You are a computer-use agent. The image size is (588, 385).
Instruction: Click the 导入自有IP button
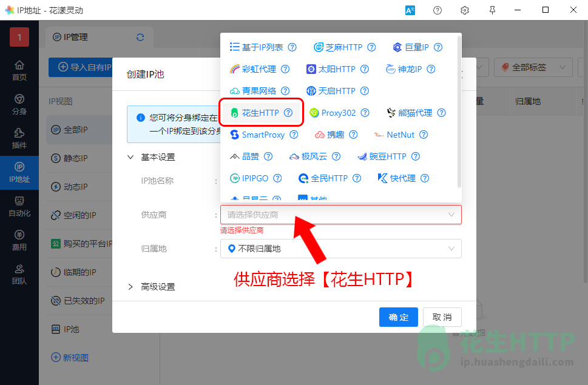click(x=81, y=67)
